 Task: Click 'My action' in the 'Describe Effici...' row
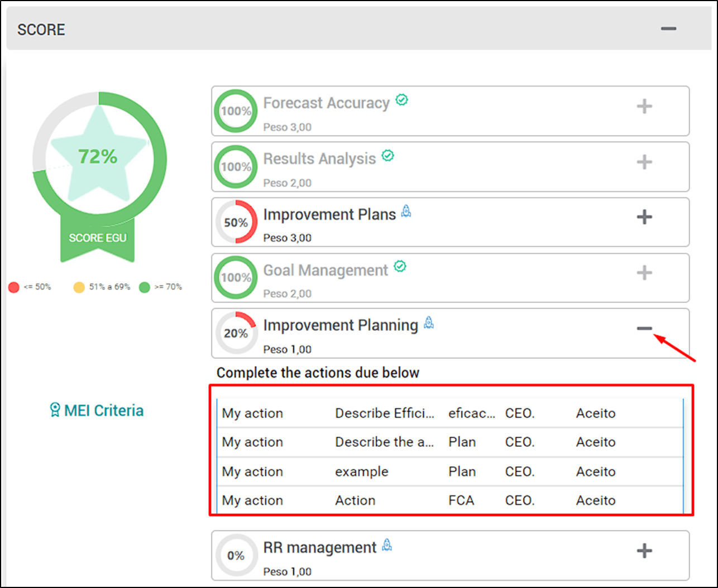pyautogui.click(x=252, y=413)
